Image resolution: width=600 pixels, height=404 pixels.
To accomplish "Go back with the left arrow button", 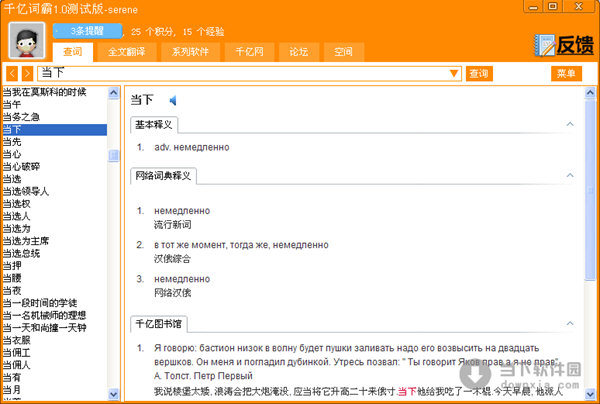I will [12, 73].
